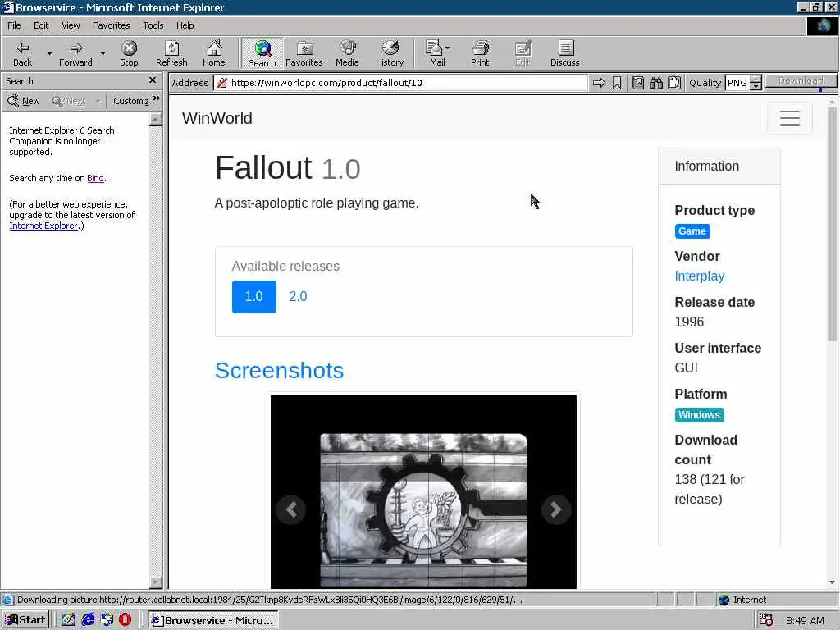Select release version 2.0 link
Image resolution: width=840 pixels, height=630 pixels.
(x=298, y=296)
